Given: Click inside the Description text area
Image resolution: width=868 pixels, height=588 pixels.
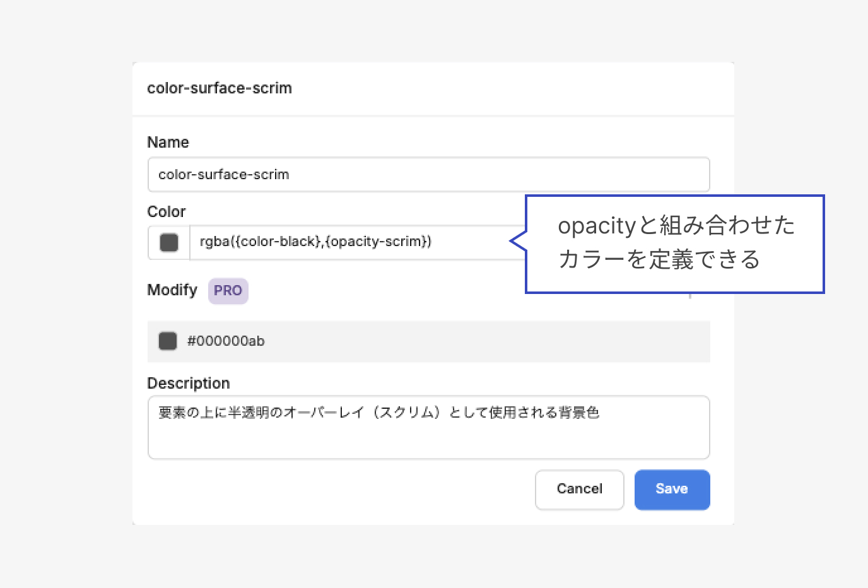Looking at the screenshot, I should point(428,438).
